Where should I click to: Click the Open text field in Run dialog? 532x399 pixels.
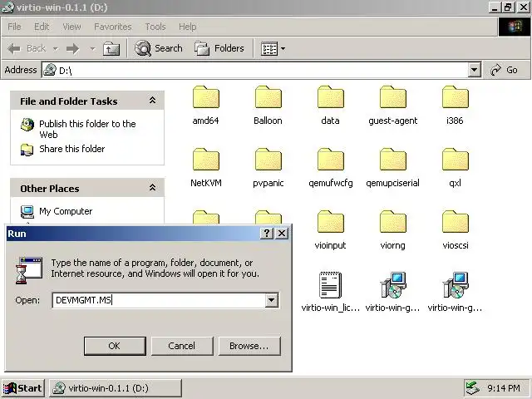click(159, 300)
